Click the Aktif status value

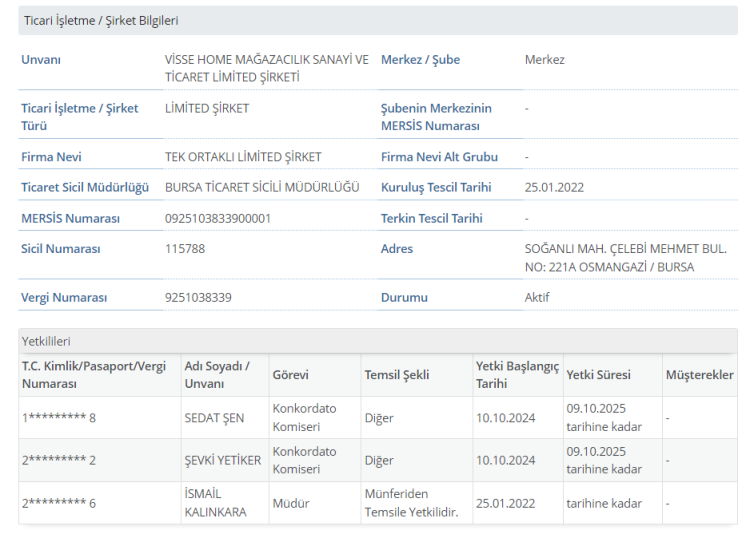click(537, 297)
